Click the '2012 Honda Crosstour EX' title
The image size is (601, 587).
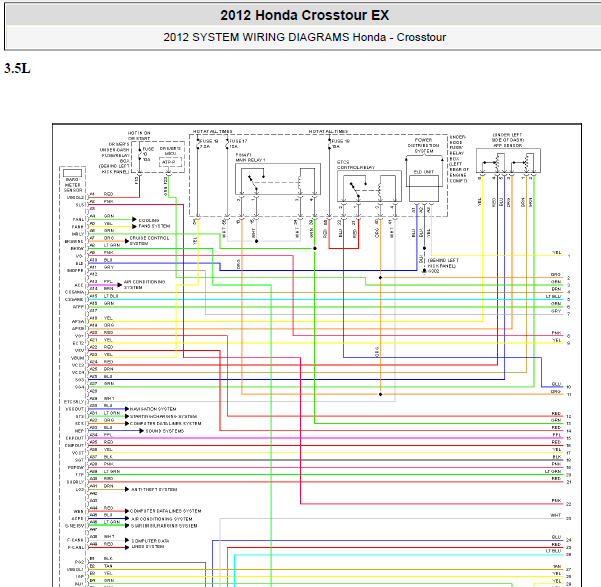click(x=304, y=15)
